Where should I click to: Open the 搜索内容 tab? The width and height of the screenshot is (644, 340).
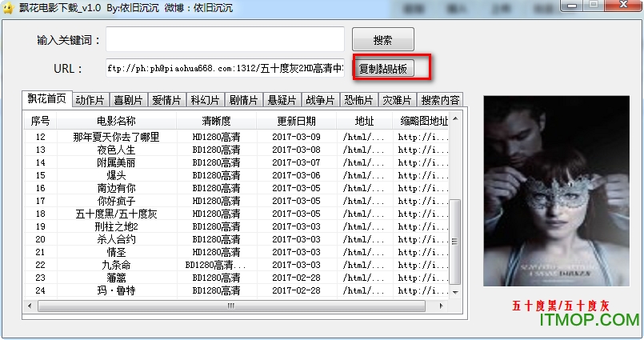[440, 100]
